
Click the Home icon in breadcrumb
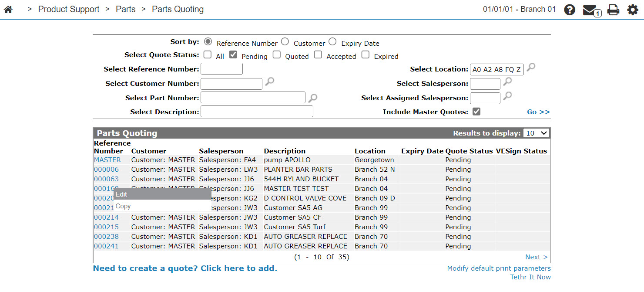point(8,9)
